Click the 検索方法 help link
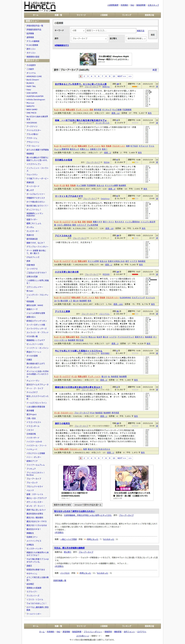The image size is (185, 644). (141, 31)
